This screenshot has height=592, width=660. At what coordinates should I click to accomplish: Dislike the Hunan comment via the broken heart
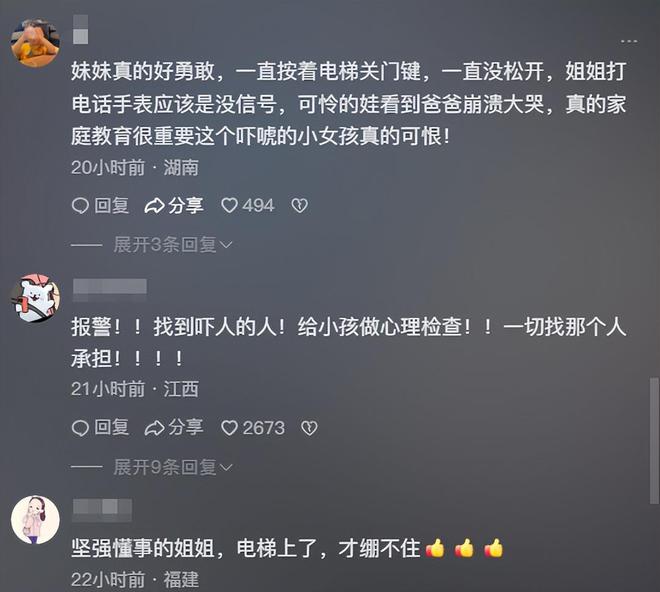point(300,205)
